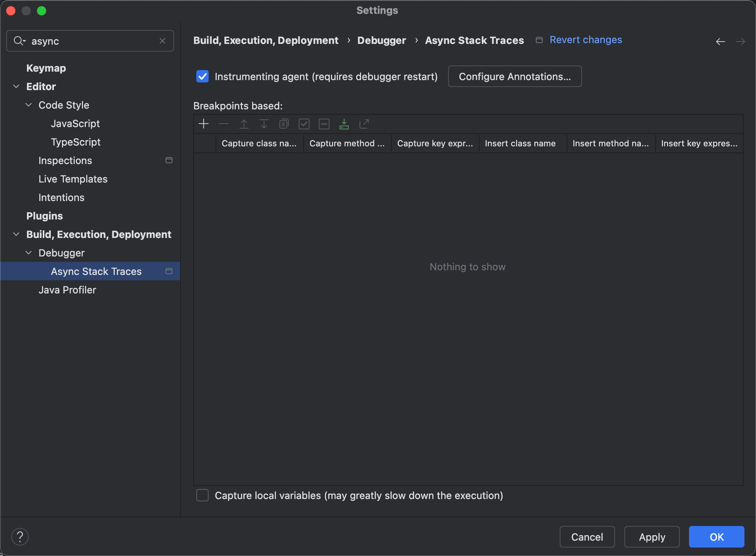The width and height of the screenshot is (756, 556).
Task: Click the green Import download icon
Action: click(344, 124)
